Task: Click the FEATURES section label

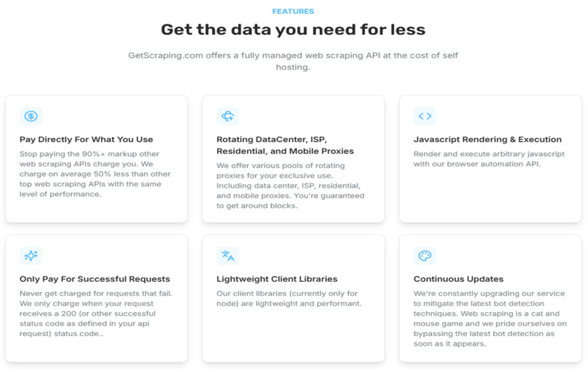Action: 293,12
